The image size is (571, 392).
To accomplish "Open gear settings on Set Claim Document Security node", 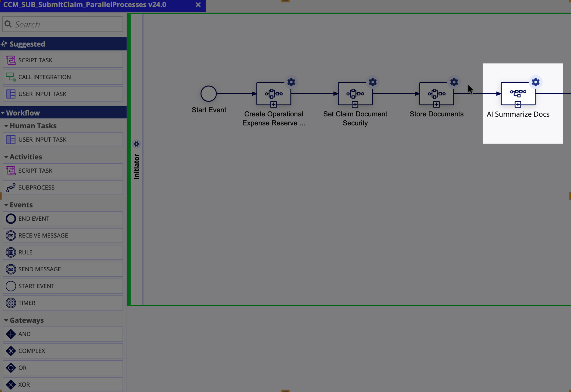I will [373, 82].
